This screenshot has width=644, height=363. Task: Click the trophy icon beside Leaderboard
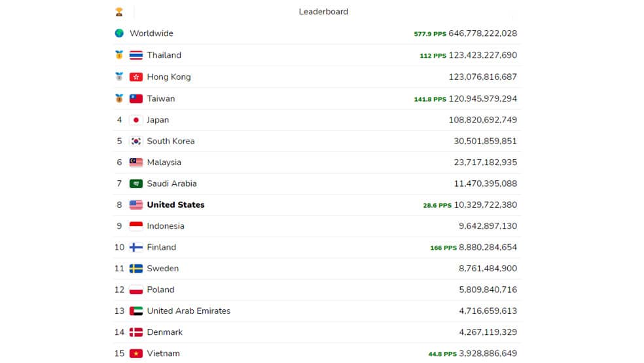coord(119,12)
